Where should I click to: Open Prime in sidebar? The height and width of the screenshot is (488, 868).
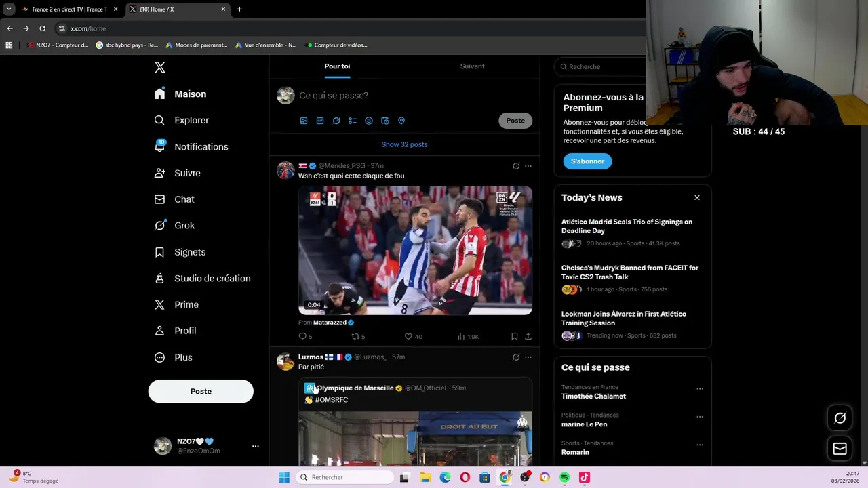pos(176,304)
